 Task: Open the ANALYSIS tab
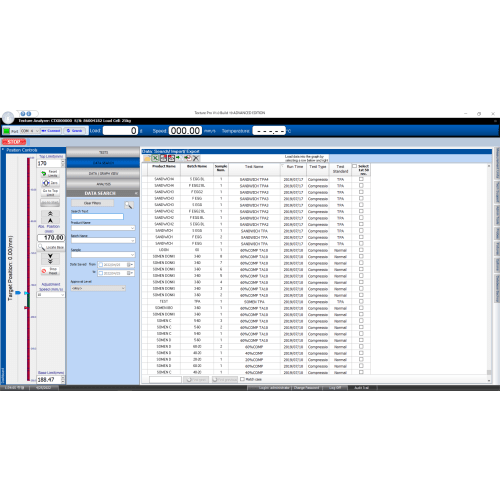point(103,184)
